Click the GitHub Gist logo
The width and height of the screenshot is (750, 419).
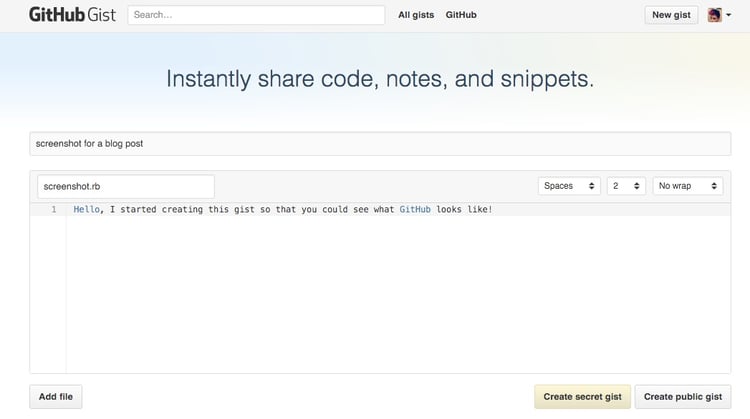[74, 15]
